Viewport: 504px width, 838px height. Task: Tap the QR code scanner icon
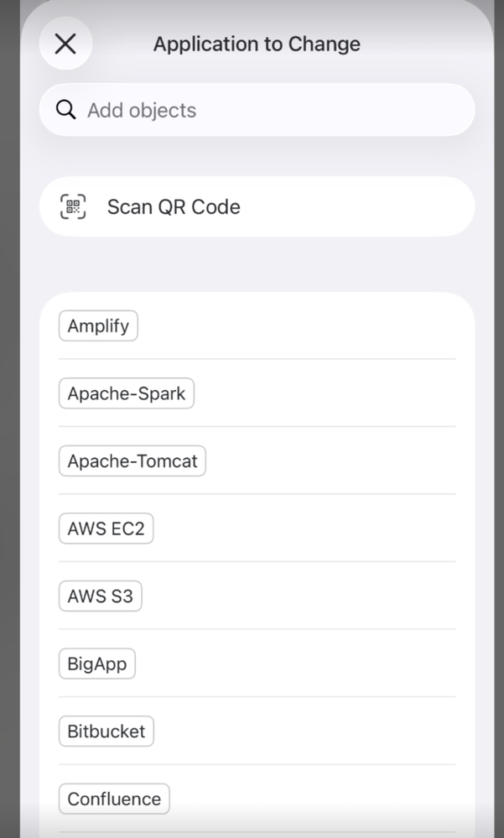[73, 207]
